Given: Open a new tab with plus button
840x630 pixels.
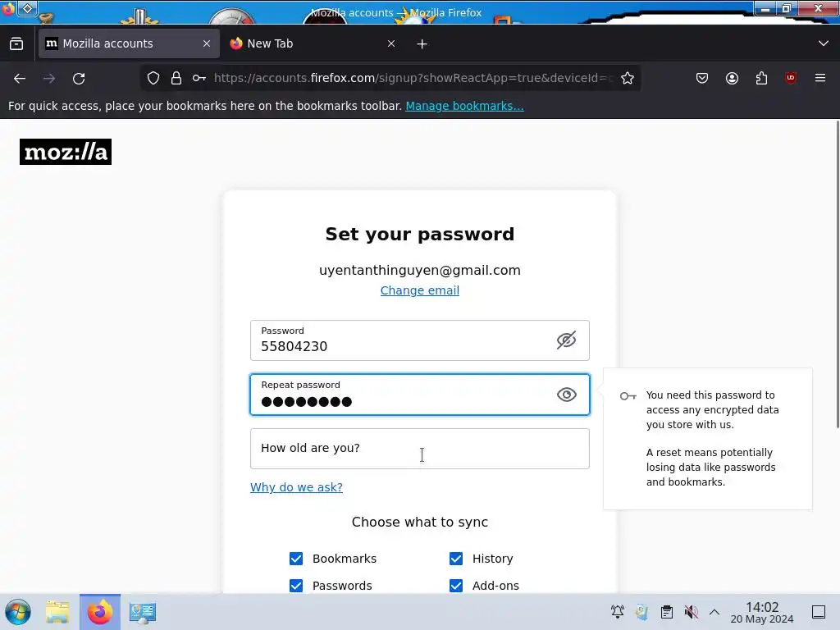Looking at the screenshot, I should tap(422, 44).
